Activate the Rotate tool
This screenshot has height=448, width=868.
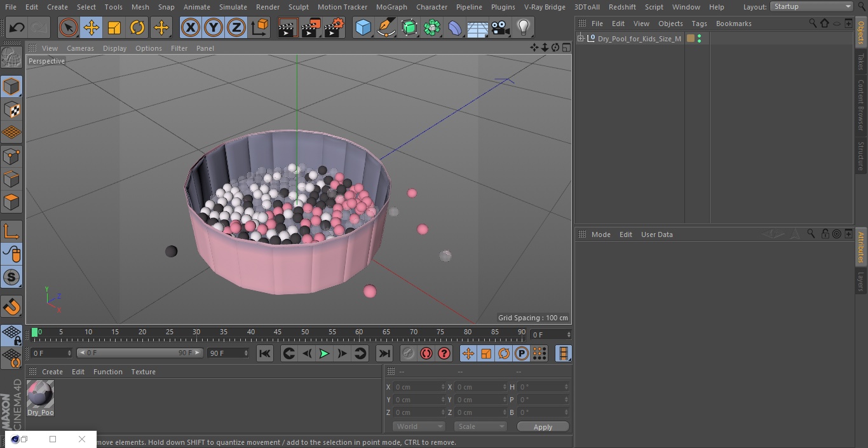click(x=137, y=27)
